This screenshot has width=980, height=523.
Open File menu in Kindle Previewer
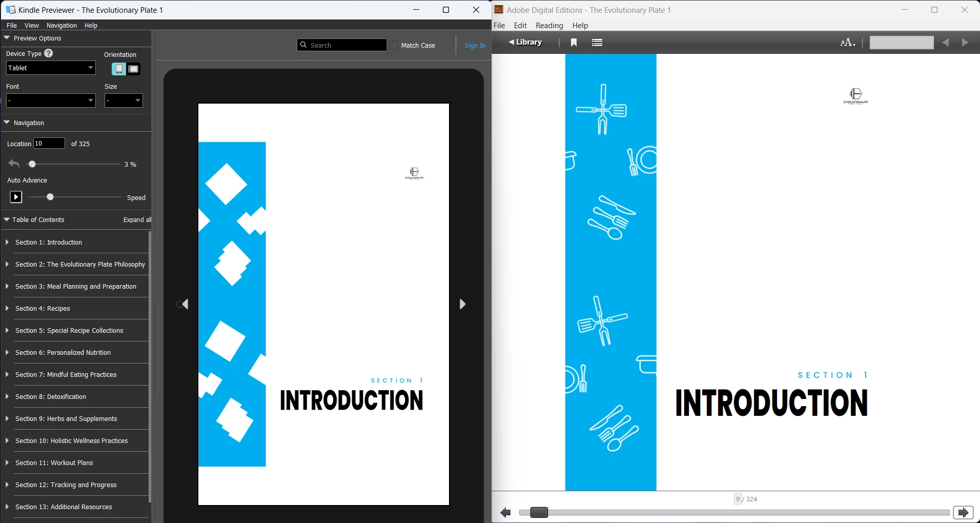point(12,25)
